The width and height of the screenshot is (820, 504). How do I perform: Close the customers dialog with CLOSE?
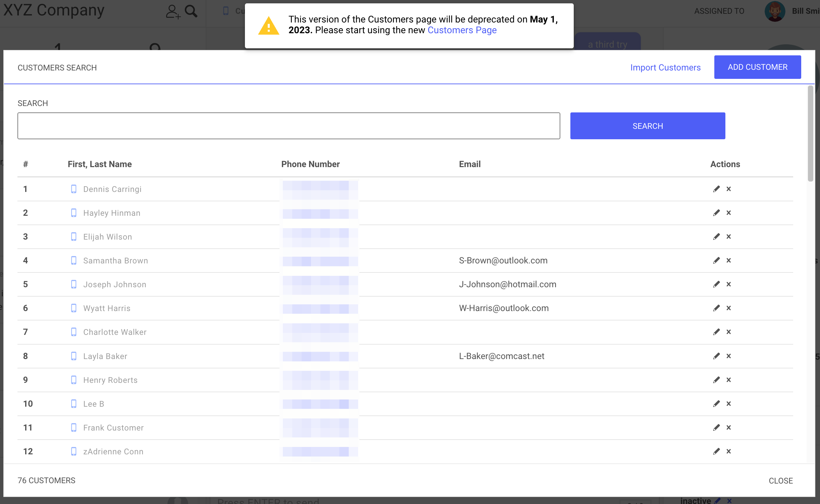[x=780, y=481]
